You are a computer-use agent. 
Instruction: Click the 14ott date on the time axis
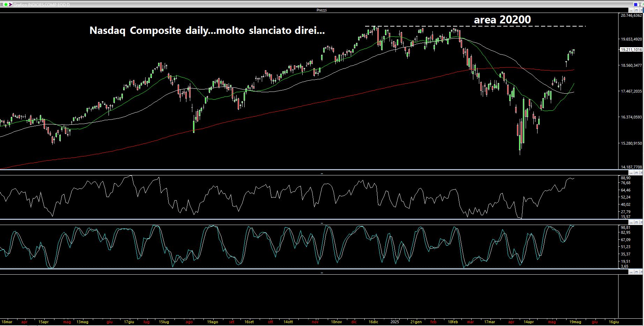click(x=288, y=322)
